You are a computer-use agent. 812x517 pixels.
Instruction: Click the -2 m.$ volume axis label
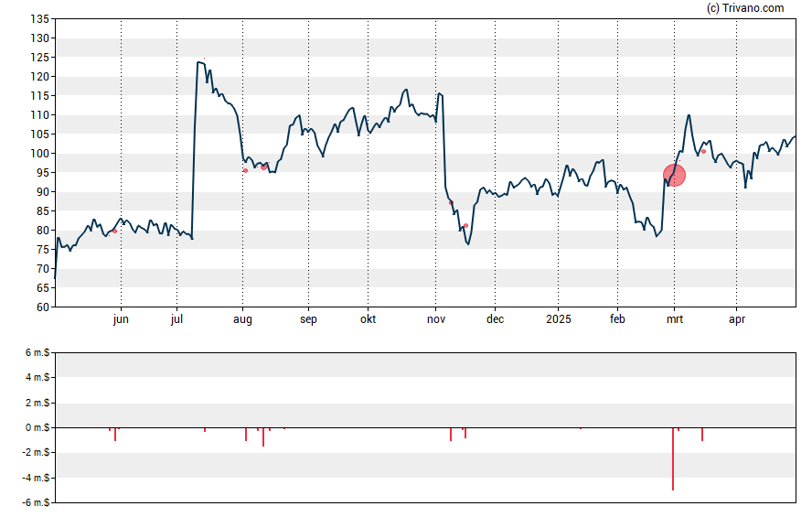tap(36, 453)
